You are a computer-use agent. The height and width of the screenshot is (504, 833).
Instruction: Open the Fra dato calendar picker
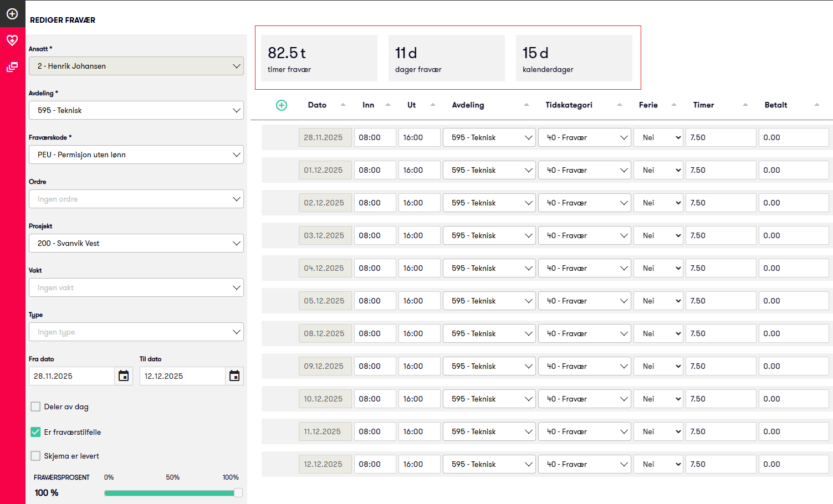click(x=124, y=376)
